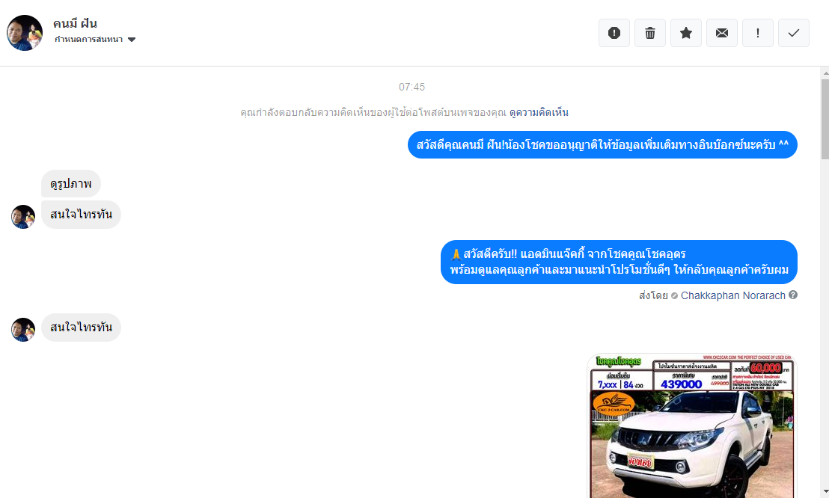Image resolution: width=829 pixels, height=504 pixels.
Task: Select first สนใจโทรหัน message bubble
Action: point(81,215)
